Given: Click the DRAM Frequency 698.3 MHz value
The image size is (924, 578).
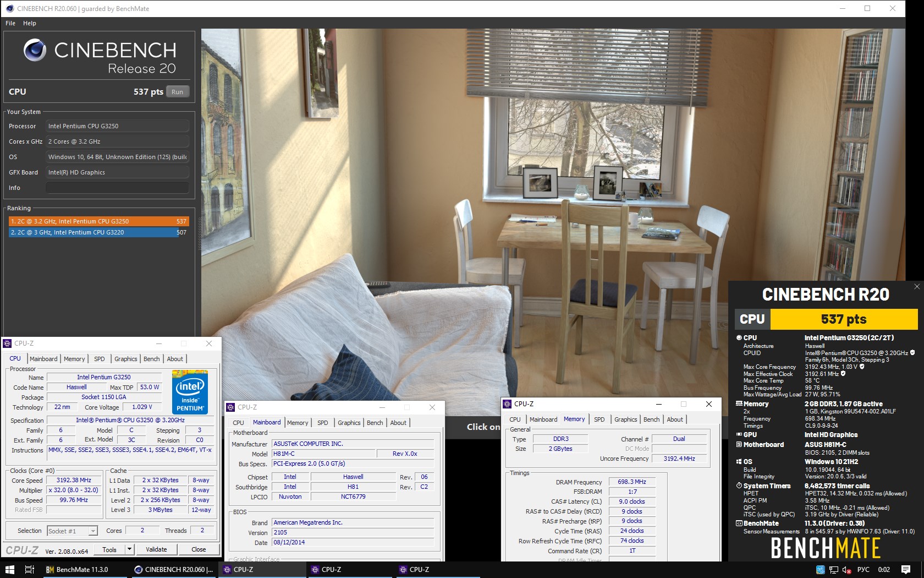Looking at the screenshot, I should click(631, 482).
